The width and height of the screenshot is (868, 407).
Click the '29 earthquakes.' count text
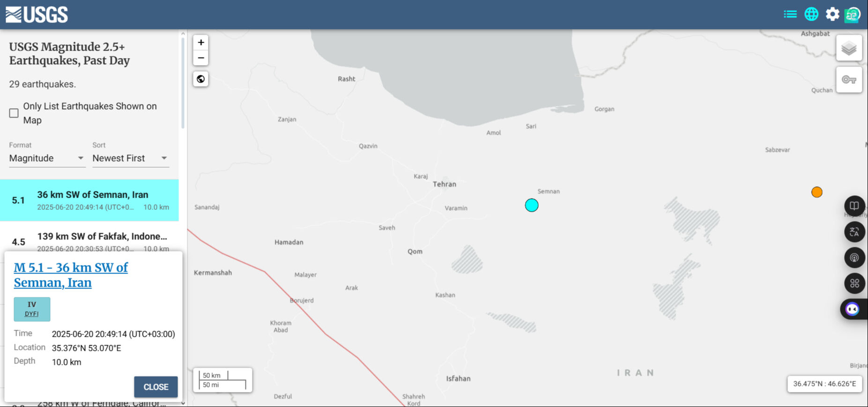(x=43, y=84)
